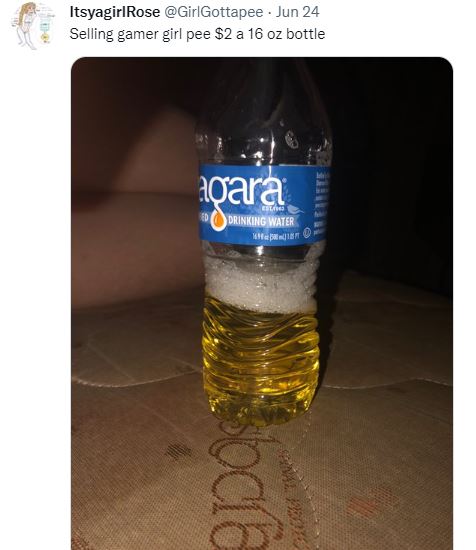This screenshot has height=550, width=476.
Task: Open the attached bottle photo
Action: click(x=262, y=303)
